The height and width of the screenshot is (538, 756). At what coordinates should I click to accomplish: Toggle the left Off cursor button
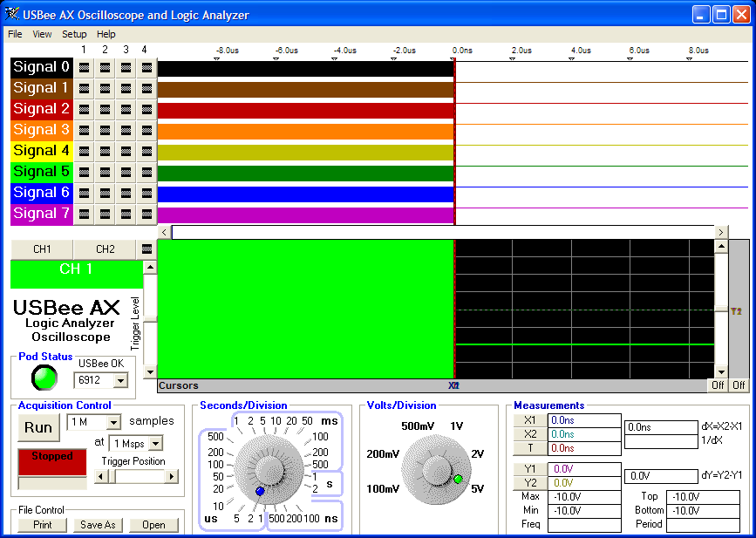[x=718, y=385]
